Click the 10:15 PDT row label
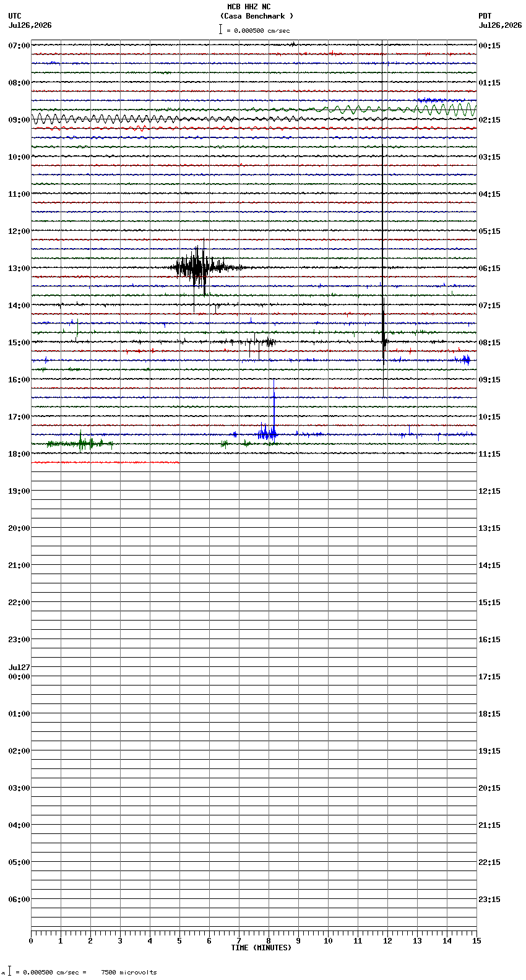Viewport: 526px width, 980px height. pos(489,417)
